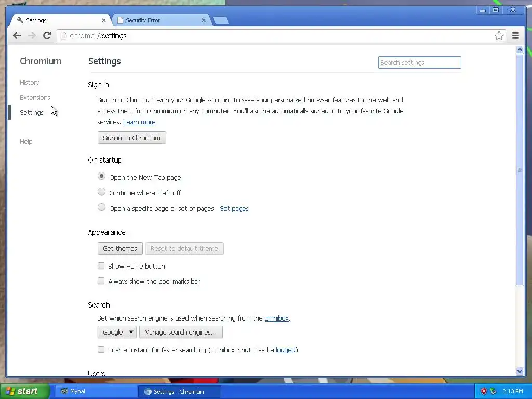Open a new tab with the new-tab button
This screenshot has width=532, height=399.
tap(221, 20)
